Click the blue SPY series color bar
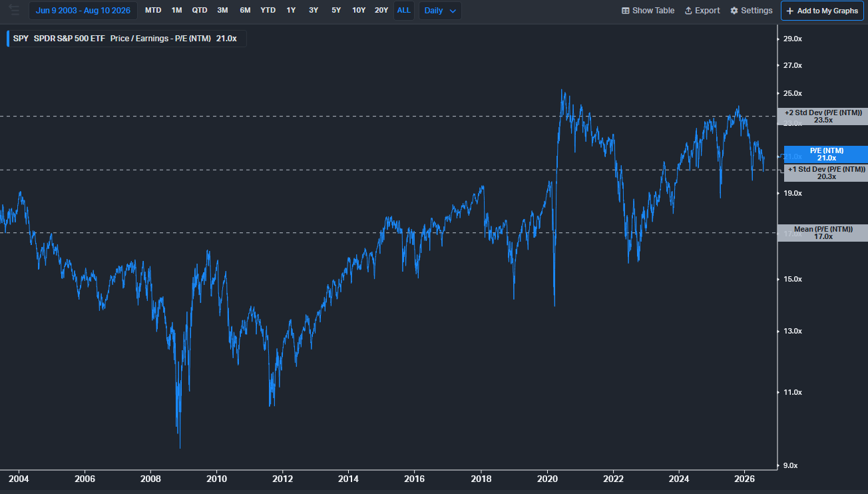Screen dimensions: 868x494 8,39
